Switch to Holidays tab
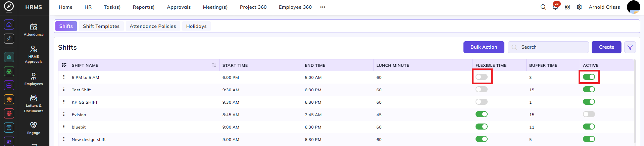This screenshot has width=644, height=146. tap(196, 26)
